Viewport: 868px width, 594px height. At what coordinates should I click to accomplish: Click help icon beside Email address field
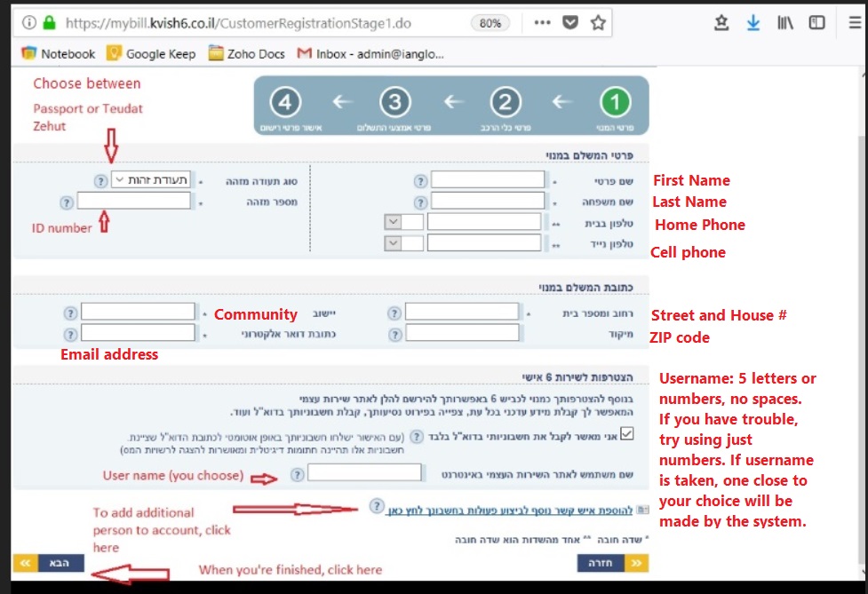click(x=70, y=335)
